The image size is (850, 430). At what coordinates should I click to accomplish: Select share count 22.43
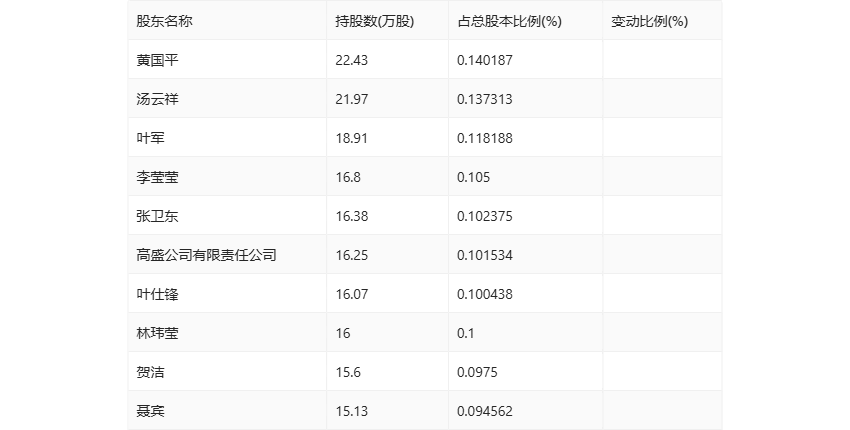point(351,60)
